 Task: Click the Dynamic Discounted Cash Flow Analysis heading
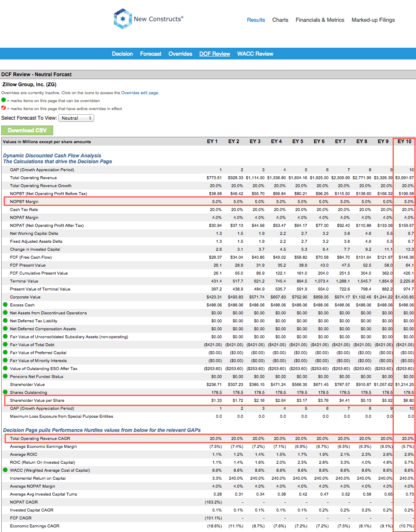[52, 156]
